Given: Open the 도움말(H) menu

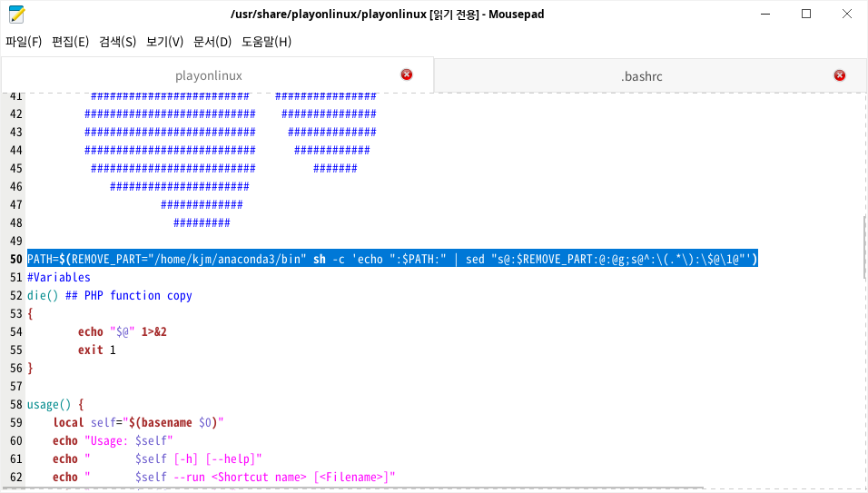Looking at the screenshot, I should coord(266,42).
